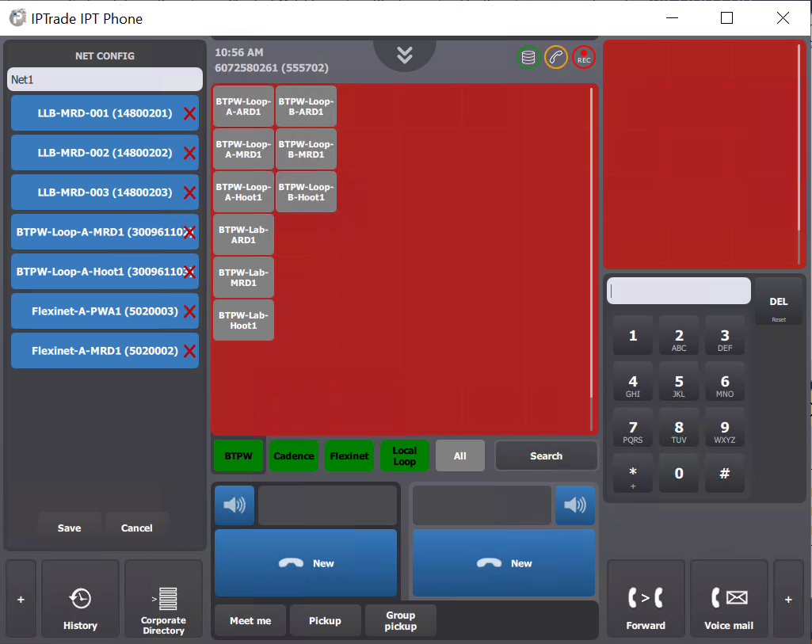Delete BTPW-Loop-A-Hoot1 entry via red X
The width and height of the screenshot is (812, 644).
coord(190,272)
